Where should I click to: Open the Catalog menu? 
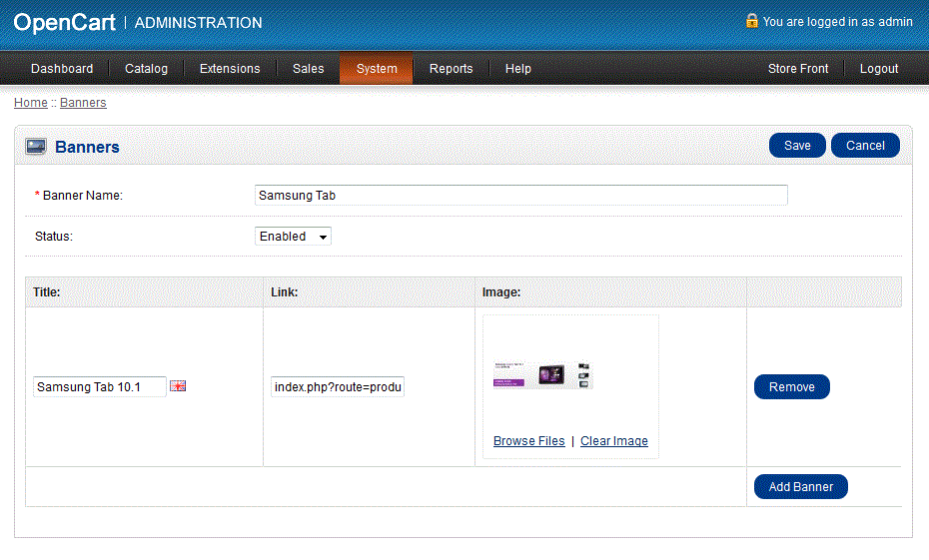[x=146, y=69]
